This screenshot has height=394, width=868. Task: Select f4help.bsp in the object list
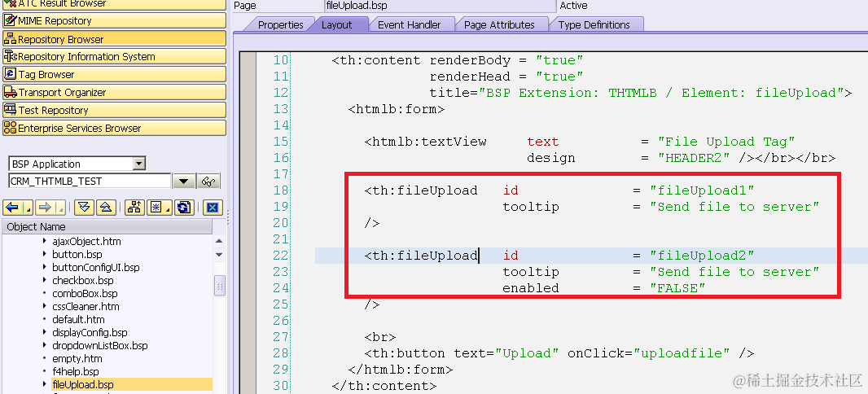(x=76, y=371)
